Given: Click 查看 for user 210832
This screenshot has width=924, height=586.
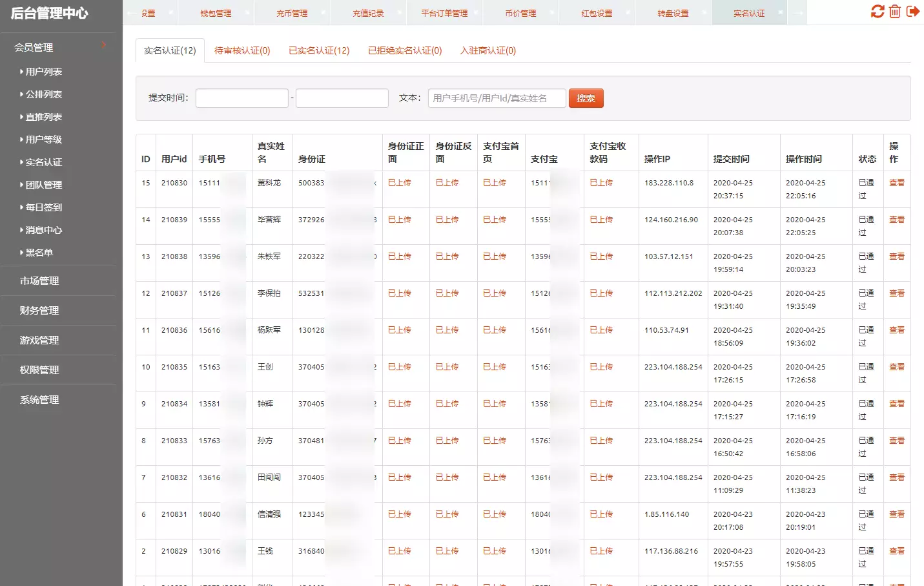Looking at the screenshot, I should point(897,477).
